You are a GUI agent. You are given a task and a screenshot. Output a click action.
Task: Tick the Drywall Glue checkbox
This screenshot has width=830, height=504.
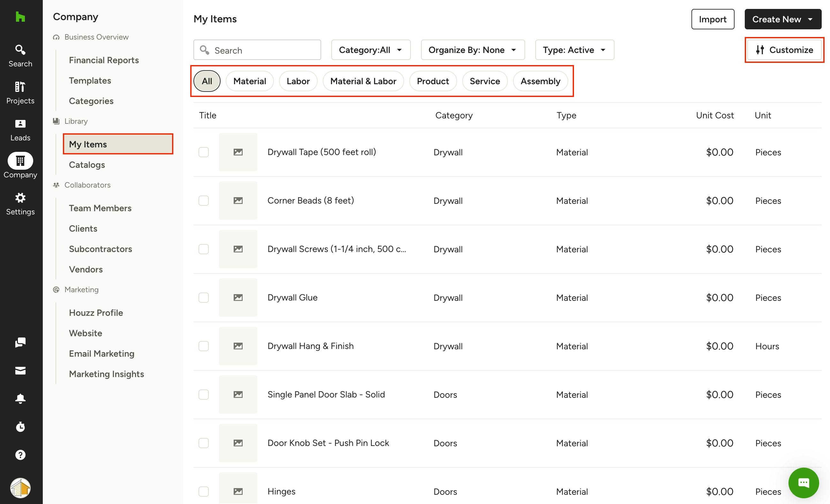[x=203, y=298]
